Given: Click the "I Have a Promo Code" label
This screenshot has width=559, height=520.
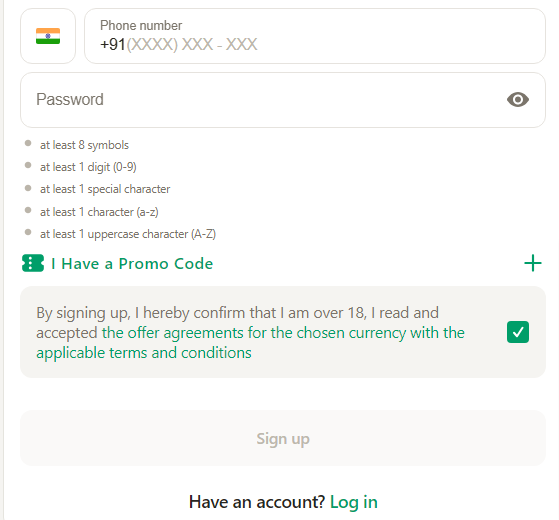Looking at the screenshot, I should click(132, 264).
